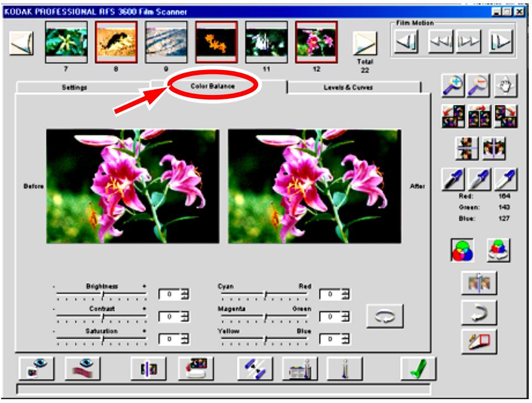The width and height of the screenshot is (532, 403).
Task: Click the Magenta-Green value spinner arrows
Action: pyautogui.click(x=346, y=316)
